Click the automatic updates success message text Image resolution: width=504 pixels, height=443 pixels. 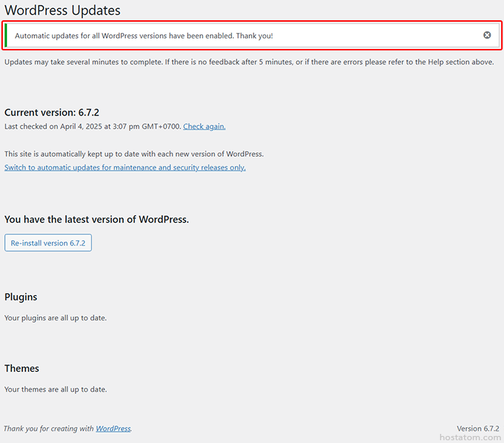(x=143, y=36)
